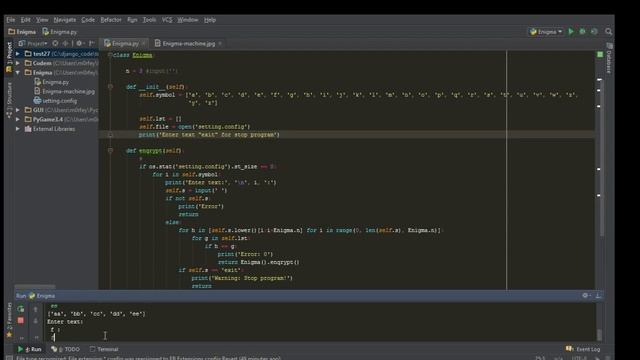Open the Project view dropdown
The width and height of the screenshot is (640, 360).
pyautogui.click(x=33, y=43)
